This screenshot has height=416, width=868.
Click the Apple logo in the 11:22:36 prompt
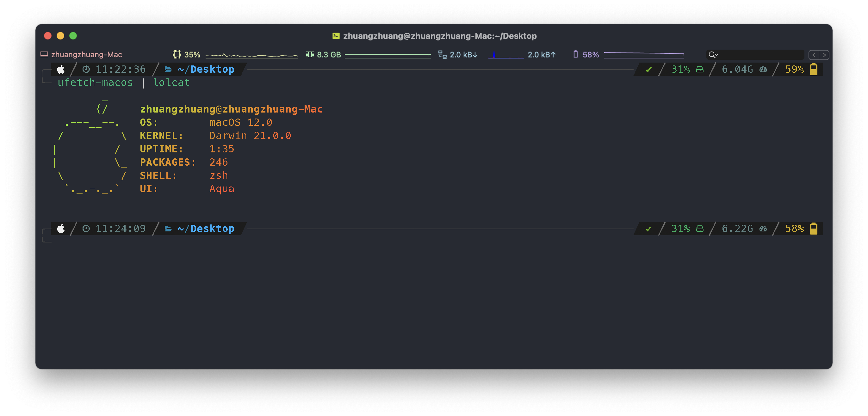tap(61, 70)
